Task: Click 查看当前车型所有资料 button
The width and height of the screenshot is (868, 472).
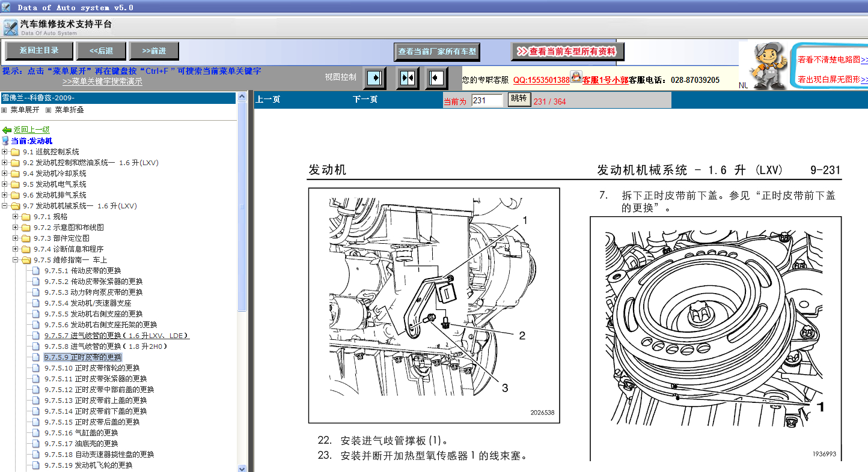Action: pos(568,52)
